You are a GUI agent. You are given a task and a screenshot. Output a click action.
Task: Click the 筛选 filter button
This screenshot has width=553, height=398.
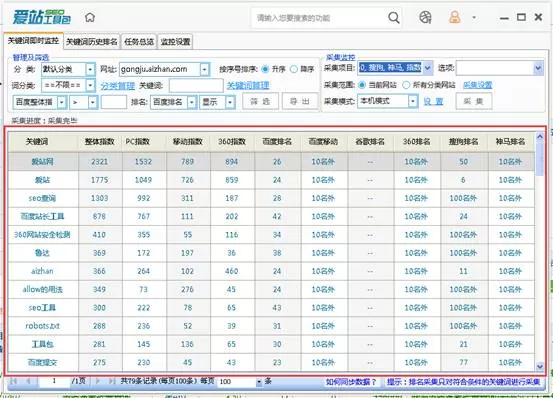pos(260,102)
